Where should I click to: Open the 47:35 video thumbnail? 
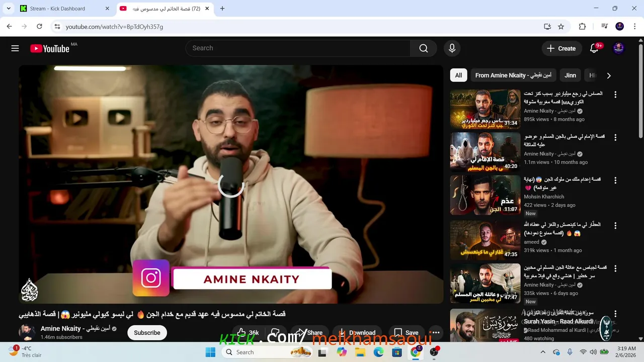485,240
